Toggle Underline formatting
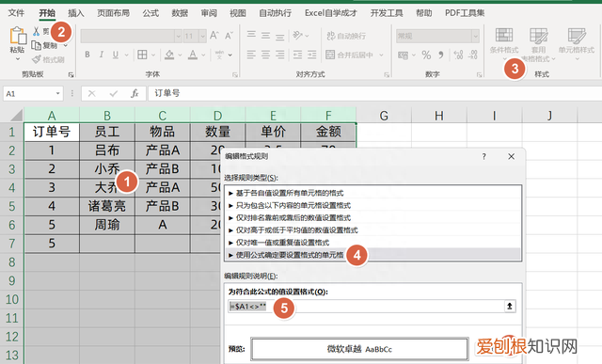The width and height of the screenshot is (602, 364). (116, 55)
